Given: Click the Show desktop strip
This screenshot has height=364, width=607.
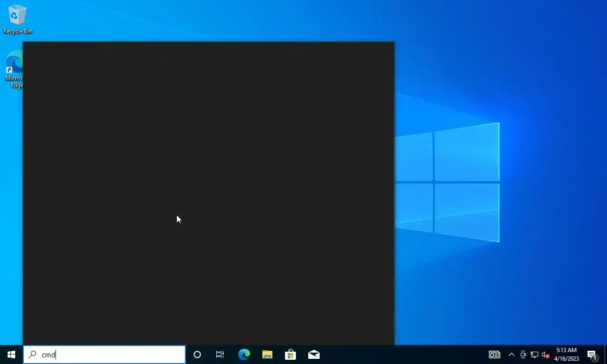Looking at the screenshot, I should [x=606, y=355].
